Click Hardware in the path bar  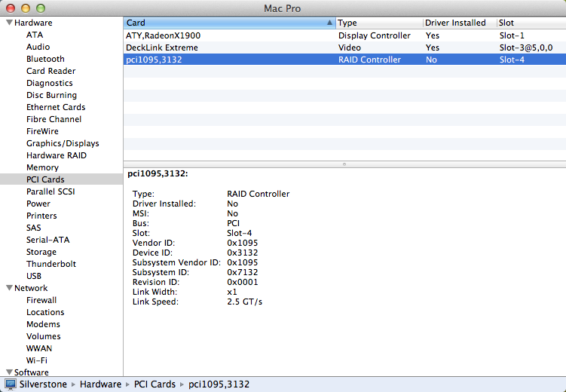pyautogui.click(x=100, y=384)
